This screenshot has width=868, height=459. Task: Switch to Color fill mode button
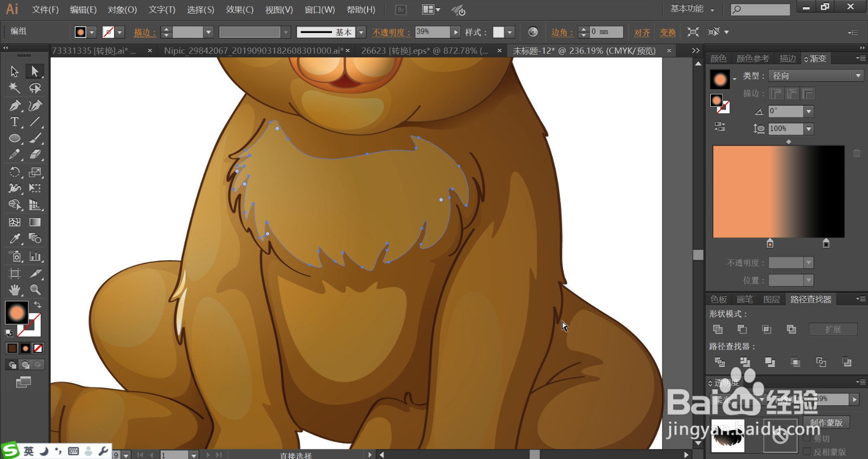point(12,348)
